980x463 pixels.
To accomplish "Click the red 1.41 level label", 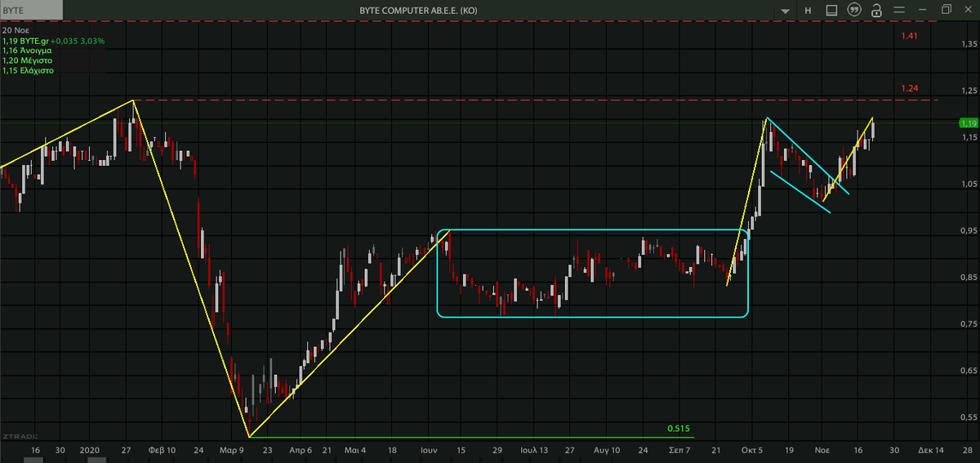I will click(910, 36).
